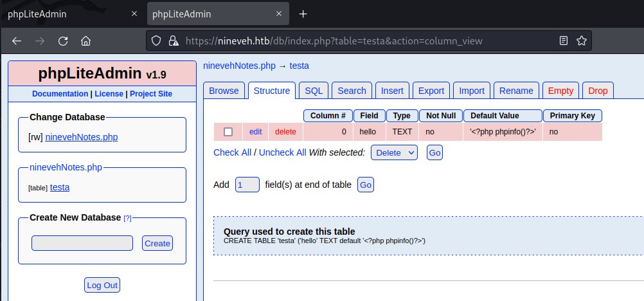Click Check All link

pos(232,152)
